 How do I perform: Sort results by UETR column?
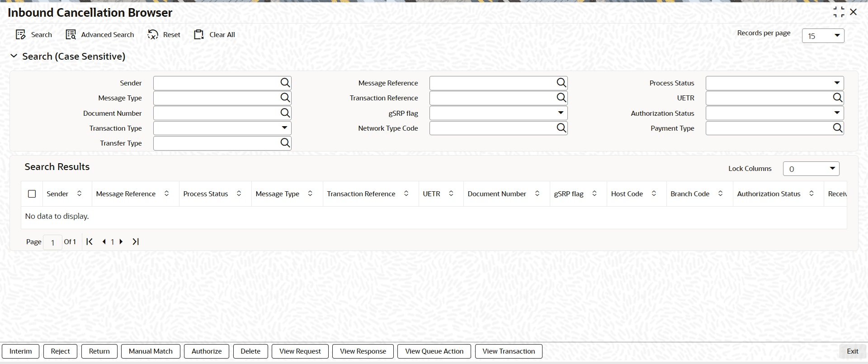tap(451, 194)
